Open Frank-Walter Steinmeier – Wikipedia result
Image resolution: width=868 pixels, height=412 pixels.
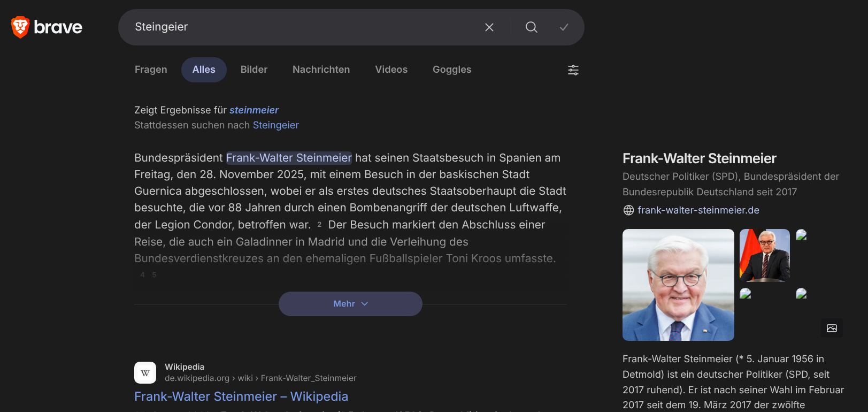click(x=241, y=396)
